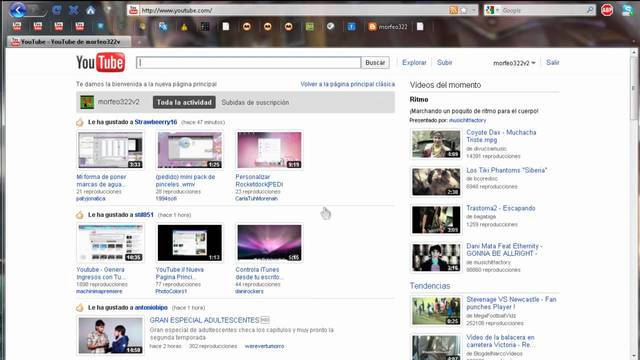Open the Adblock Plus ABP icon
The height and width of the screenshot is (360, 640).
point(607,10)
